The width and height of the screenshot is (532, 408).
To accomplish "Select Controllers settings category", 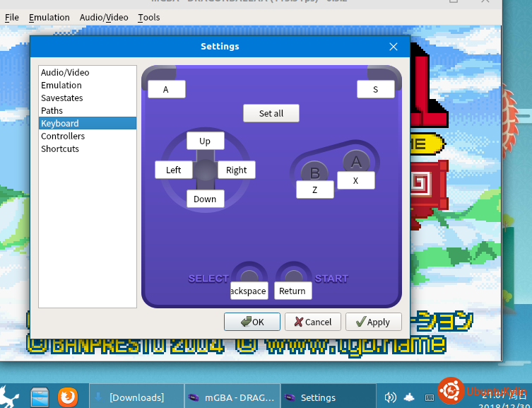I will coord(88,136).
